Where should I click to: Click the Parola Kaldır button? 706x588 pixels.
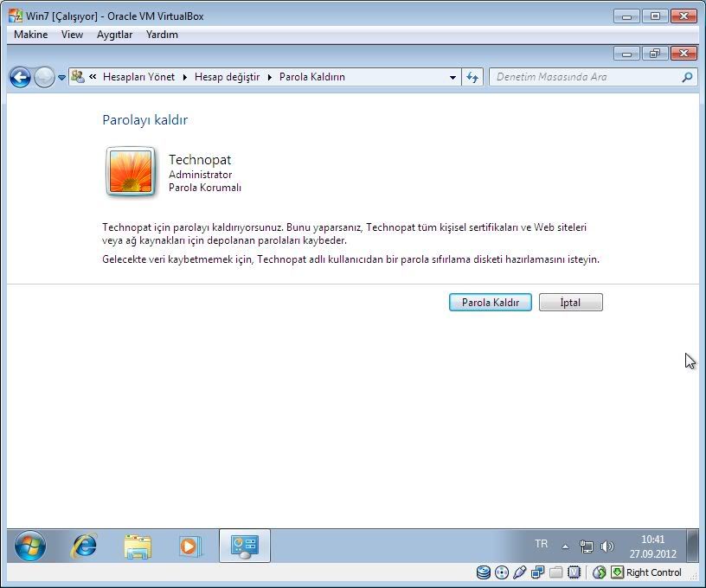tap(491, 303)
